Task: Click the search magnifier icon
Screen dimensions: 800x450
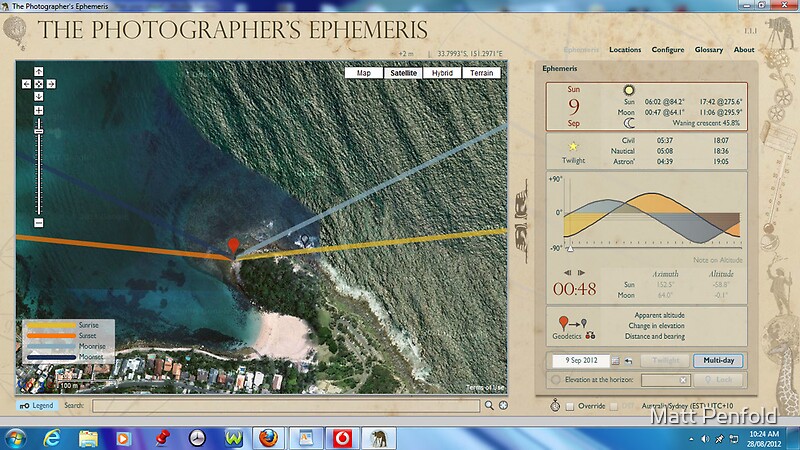Action: (489, 405)
